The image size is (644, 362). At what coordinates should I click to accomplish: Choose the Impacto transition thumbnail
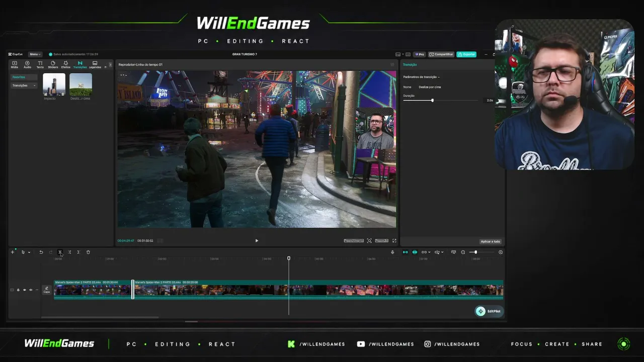pyautogui.click(x=54, y=84)
